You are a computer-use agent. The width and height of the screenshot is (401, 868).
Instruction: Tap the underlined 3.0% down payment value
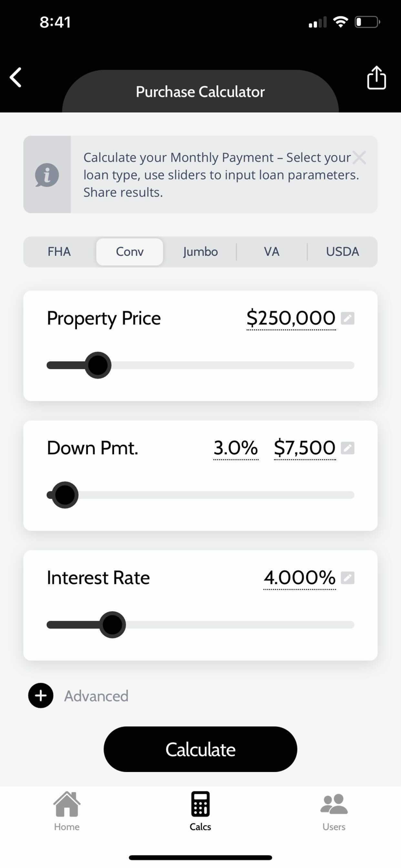235,447
